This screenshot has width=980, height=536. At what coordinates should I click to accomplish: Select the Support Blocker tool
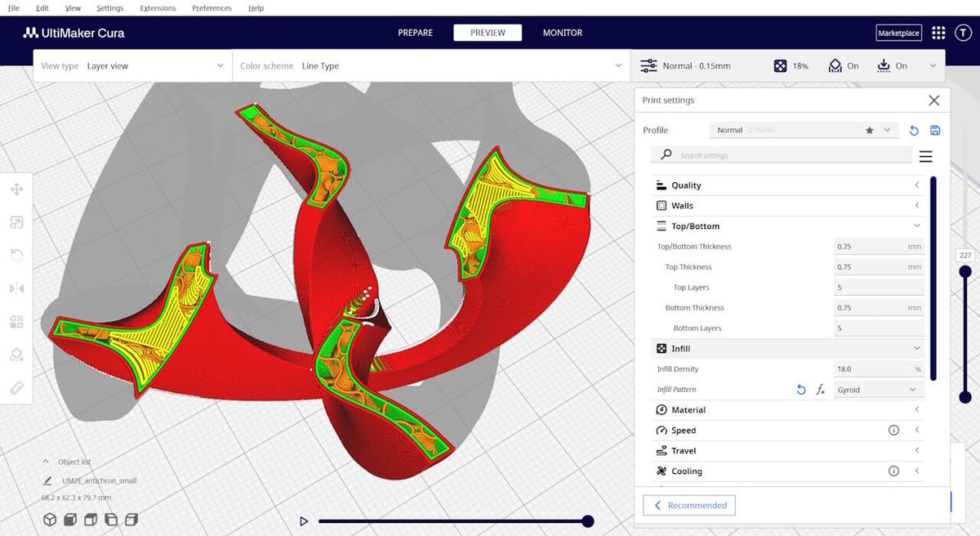pos(16,355)
